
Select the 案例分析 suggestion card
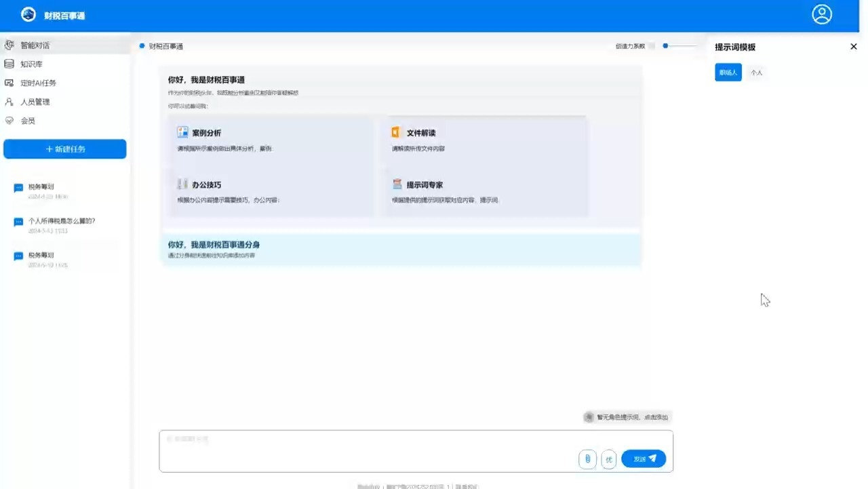(x=270, y=139)
